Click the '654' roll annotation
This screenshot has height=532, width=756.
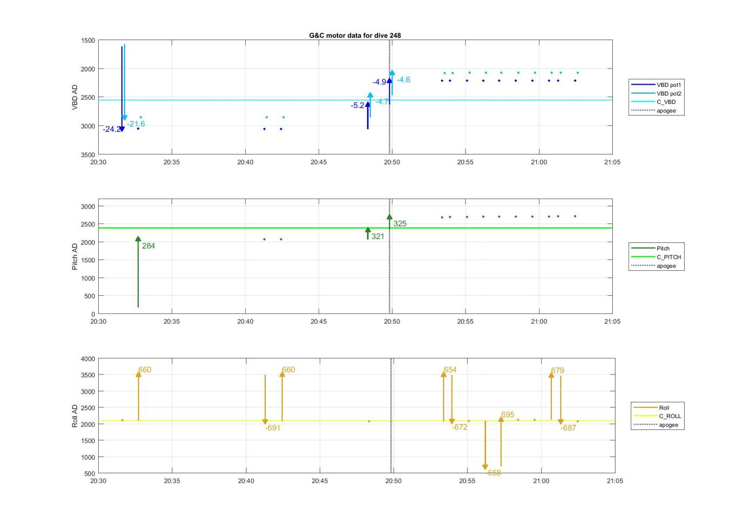coord(450,370)
